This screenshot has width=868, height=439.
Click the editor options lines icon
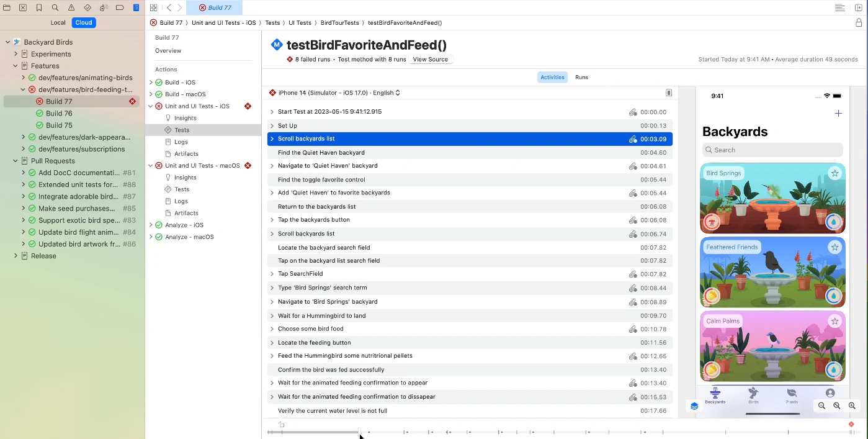(x=839, y=7)
